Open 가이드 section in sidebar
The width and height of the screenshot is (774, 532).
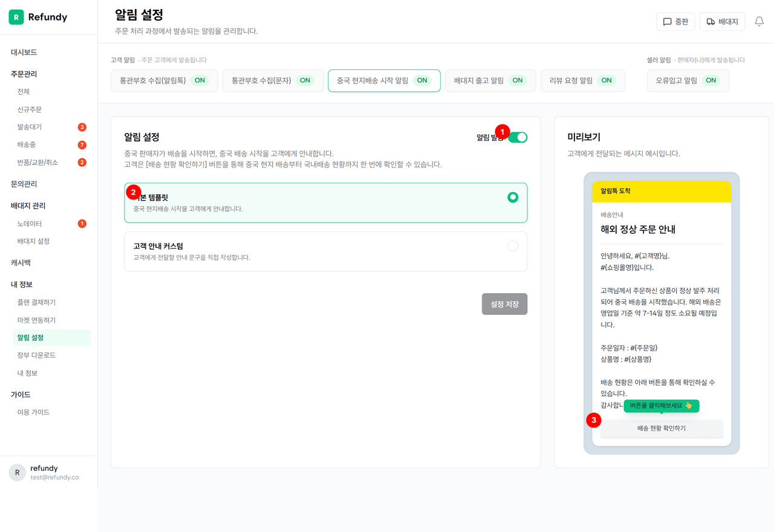click(21, 394)
